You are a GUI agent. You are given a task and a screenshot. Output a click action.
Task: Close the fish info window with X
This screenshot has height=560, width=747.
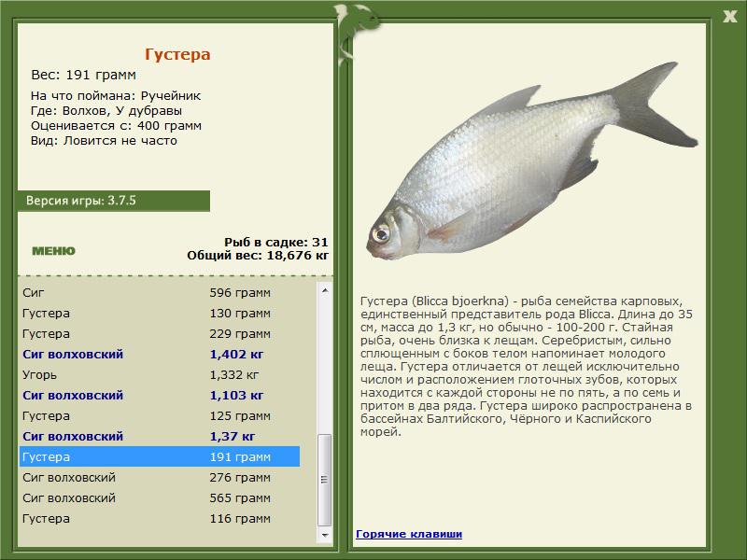point(729,17)
